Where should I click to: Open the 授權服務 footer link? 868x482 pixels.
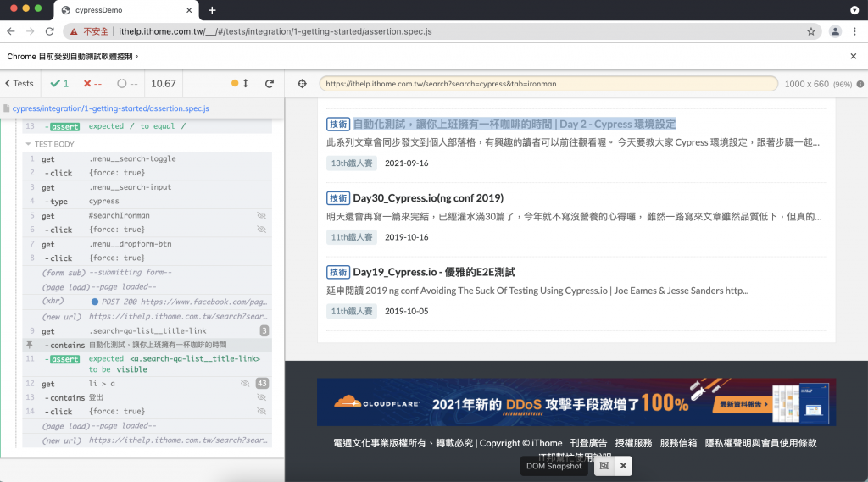click(633, 443)
